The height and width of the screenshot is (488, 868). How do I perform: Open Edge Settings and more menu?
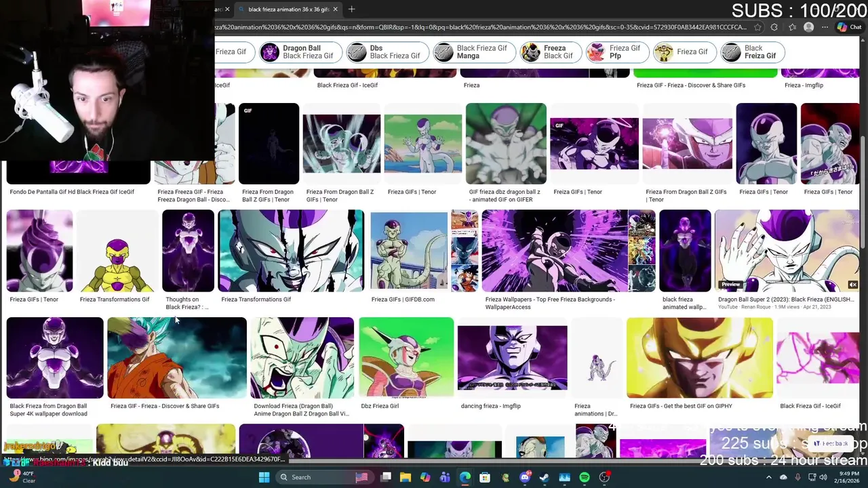click(825, 27)
